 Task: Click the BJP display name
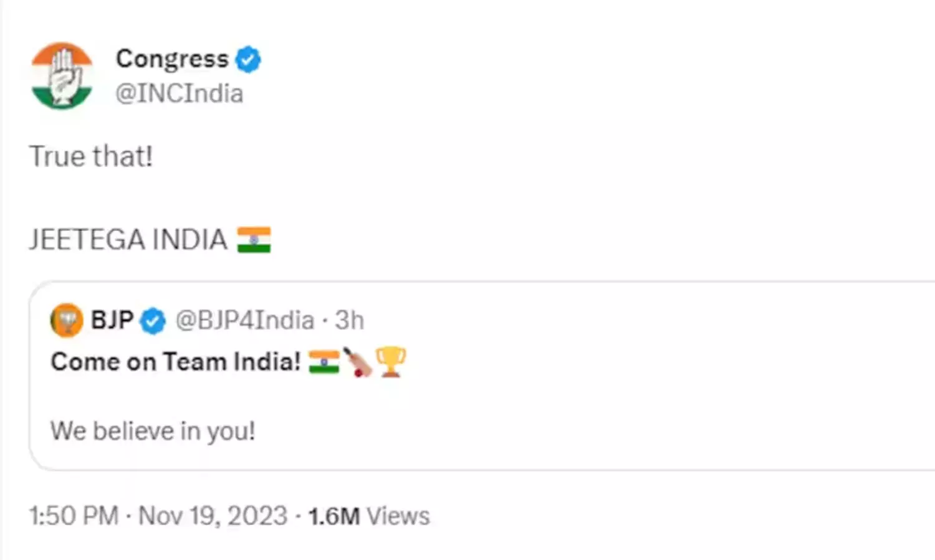coord(112,320)
